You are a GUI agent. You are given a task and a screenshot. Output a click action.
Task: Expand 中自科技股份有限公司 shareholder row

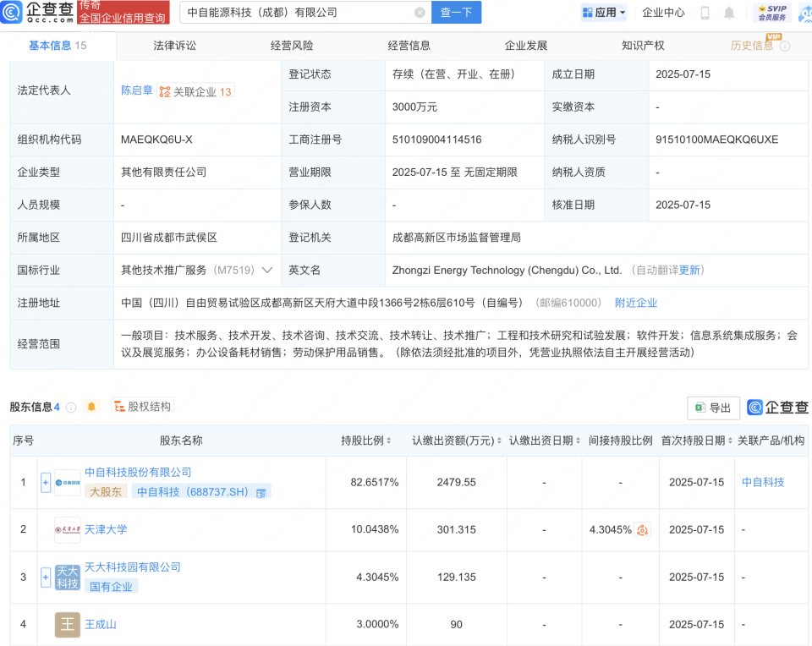(x=46, y=483)
